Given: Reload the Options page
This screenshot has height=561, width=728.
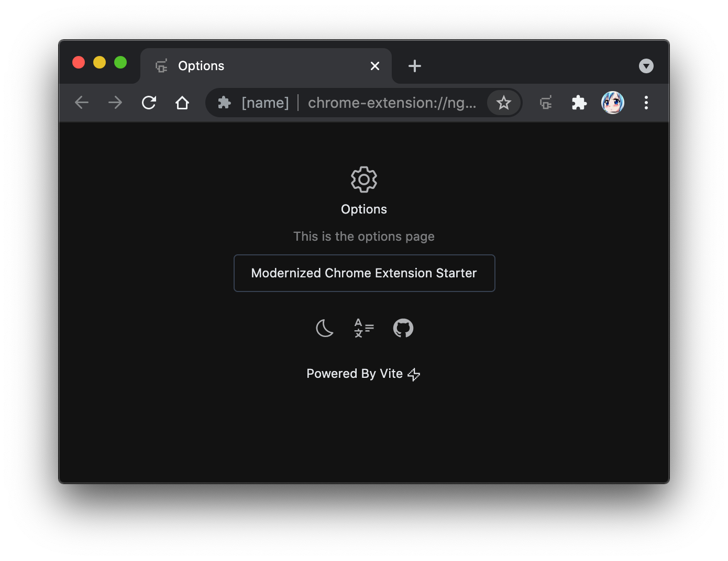Looking at the screenshot, I should [x=149, y=103].
